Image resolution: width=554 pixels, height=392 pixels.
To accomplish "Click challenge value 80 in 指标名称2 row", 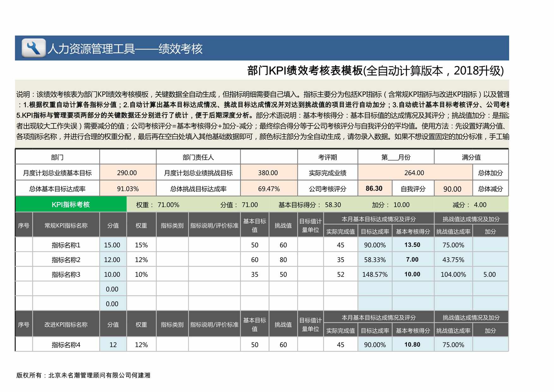I will pos(283,260).
